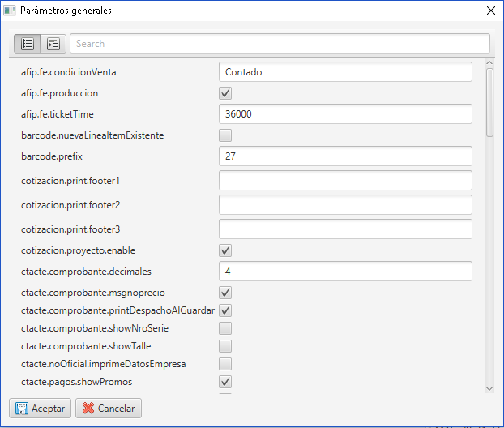Click the vertical scrollbar thumb
Viewport: 504px width, 428px height.
[x=489, y=103]
